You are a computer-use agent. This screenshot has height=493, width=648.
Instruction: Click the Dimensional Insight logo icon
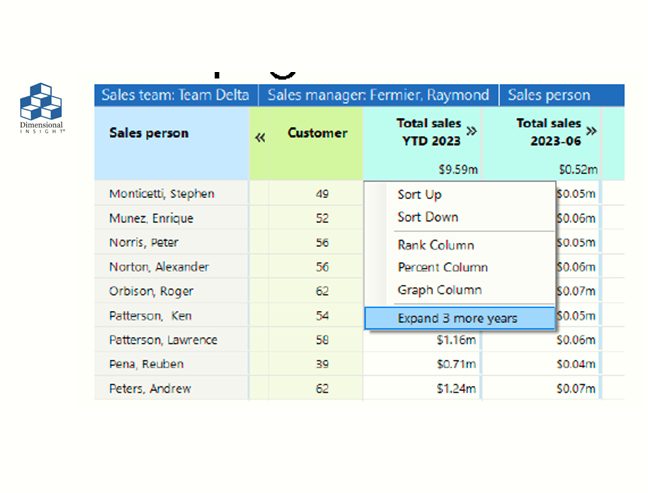click(x=41, y=104)
